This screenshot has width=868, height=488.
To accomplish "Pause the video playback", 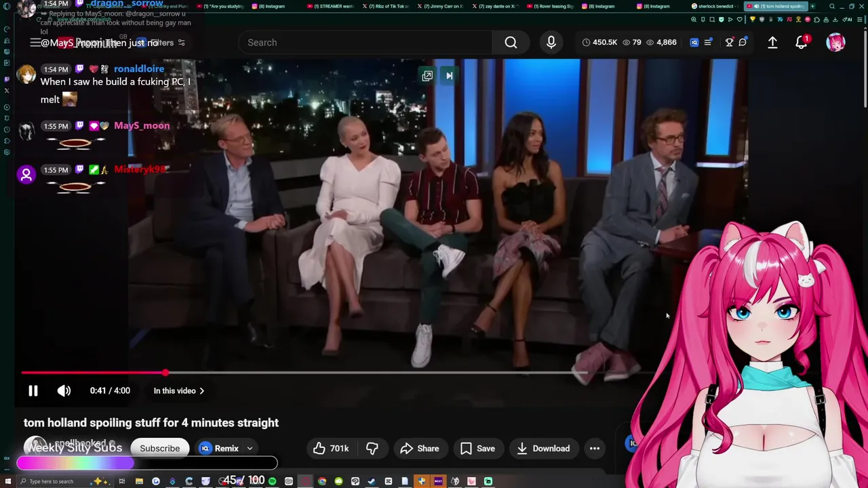I will coord(33,391).
